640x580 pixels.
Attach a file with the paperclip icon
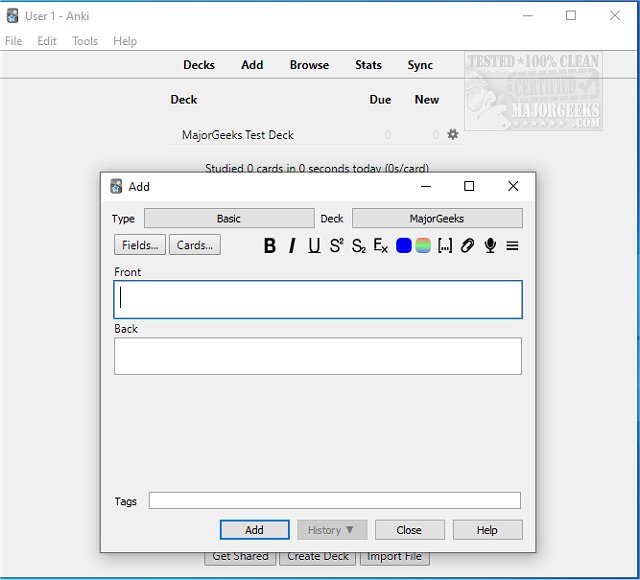(x=467, y=246)
